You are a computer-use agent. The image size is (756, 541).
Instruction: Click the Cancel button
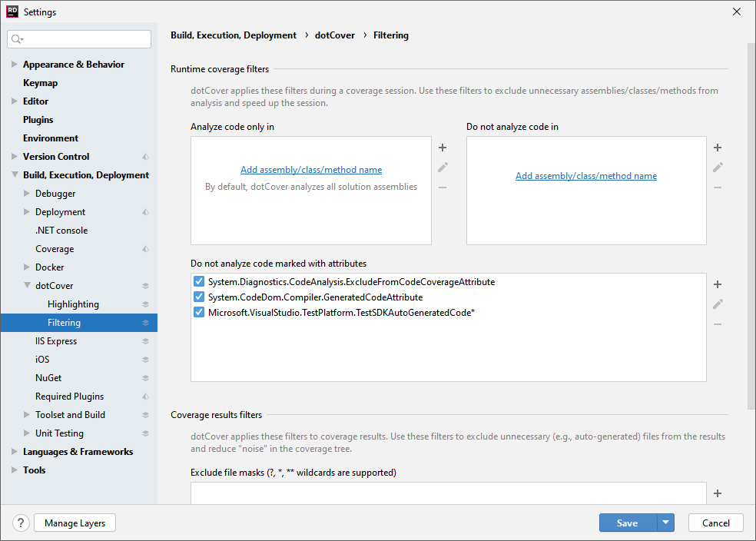(x=715, y=523)
